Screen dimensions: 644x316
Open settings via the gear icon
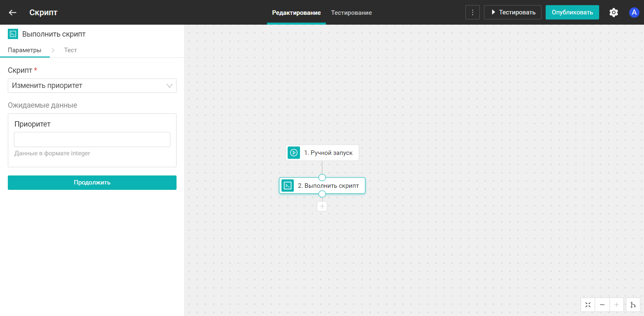click(613, 12)
